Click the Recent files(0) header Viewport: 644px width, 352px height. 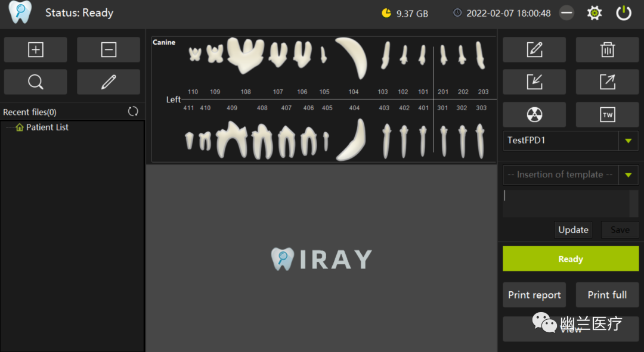point(30,112)
